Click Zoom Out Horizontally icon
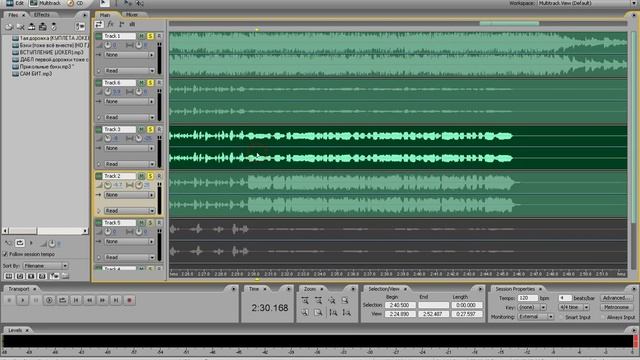Screen dimensions: 640x360 point(318,300)
